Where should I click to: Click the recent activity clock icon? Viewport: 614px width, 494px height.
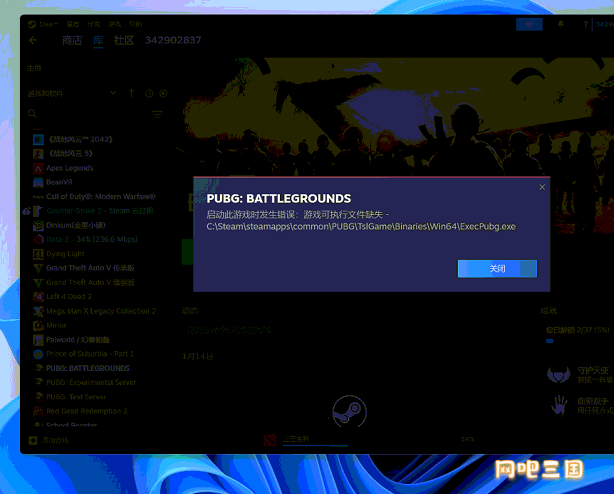coord(149,94)
